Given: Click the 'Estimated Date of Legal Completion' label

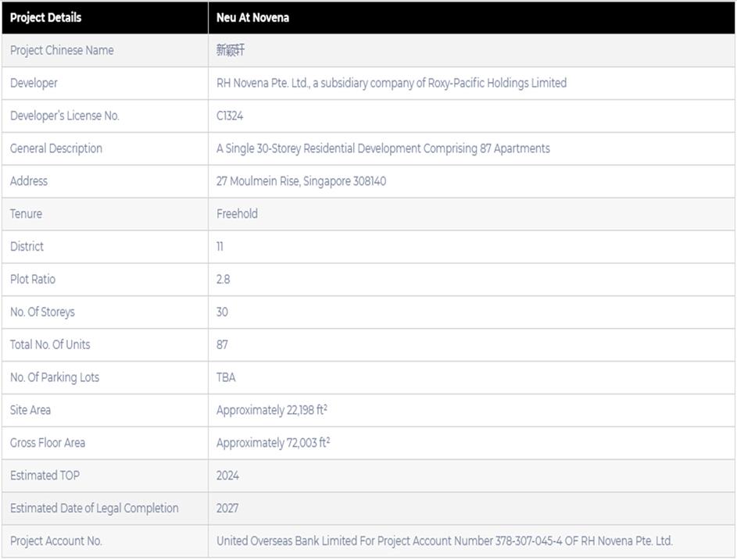Looking at the screenshot, I should point(94,508).
